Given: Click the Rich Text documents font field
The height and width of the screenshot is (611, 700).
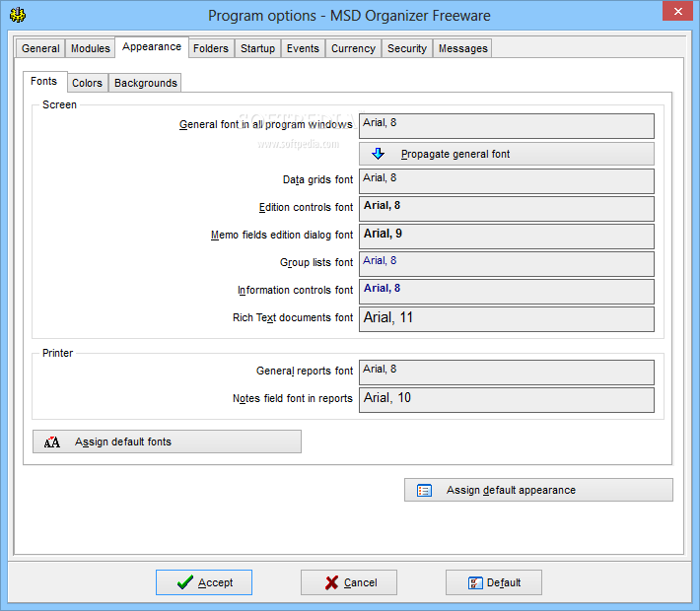Looking at the screenshot, I should point(507,319).
